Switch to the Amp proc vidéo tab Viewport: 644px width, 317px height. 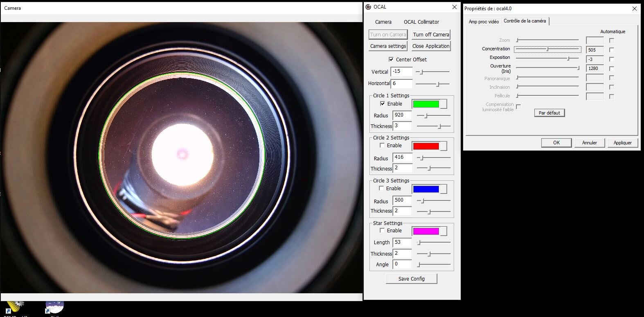point(484,22)
